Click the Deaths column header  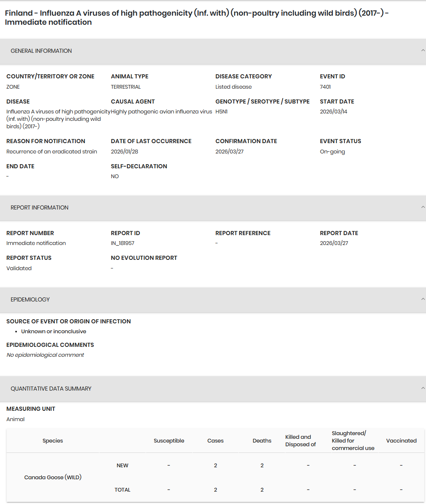(262, 441)
